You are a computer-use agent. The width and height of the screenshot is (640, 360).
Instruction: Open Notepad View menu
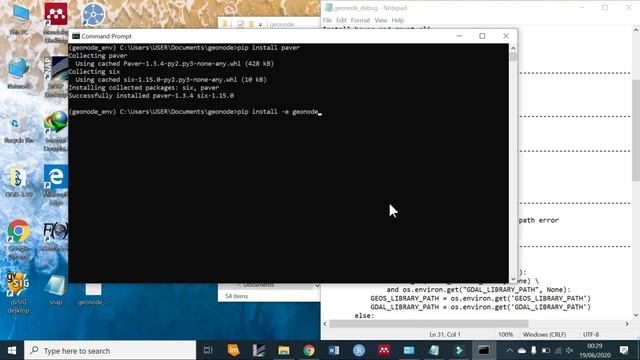(x=381, y=20)
